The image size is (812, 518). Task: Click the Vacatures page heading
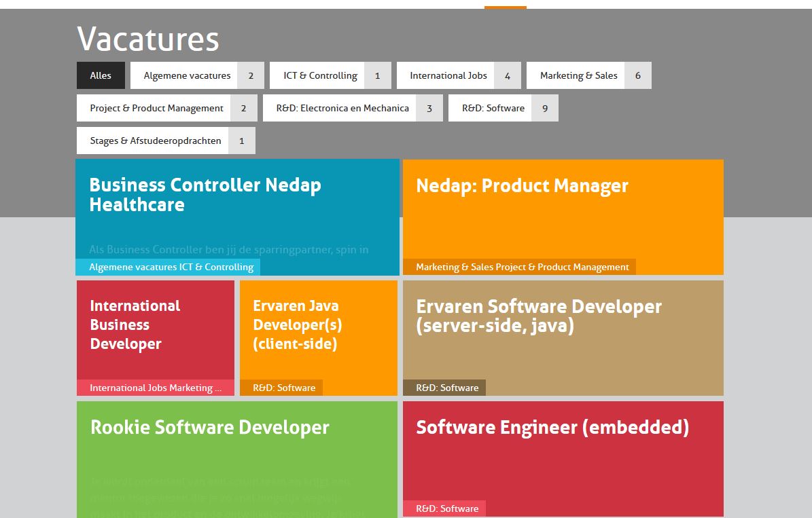coord(148,39)
